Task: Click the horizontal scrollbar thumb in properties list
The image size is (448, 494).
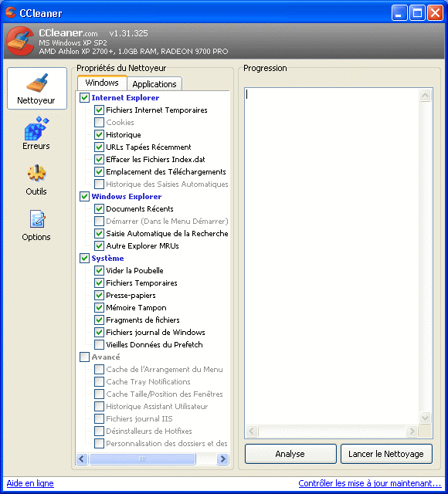Action: (142, 458)
